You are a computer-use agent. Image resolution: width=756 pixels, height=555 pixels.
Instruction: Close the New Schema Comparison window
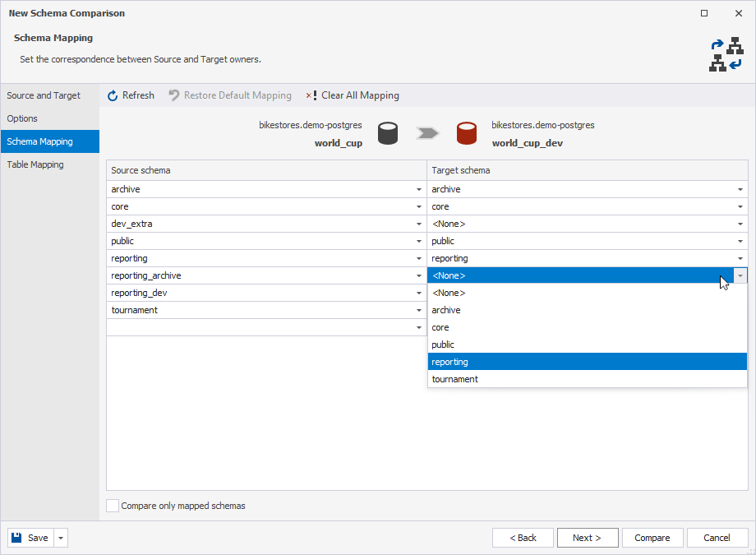[x=739, y=13]
